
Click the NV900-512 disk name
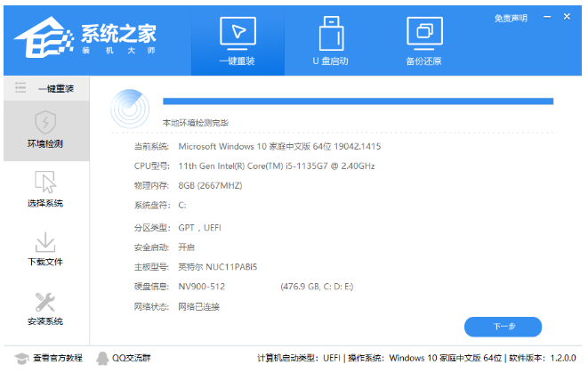tap(201, 287)
